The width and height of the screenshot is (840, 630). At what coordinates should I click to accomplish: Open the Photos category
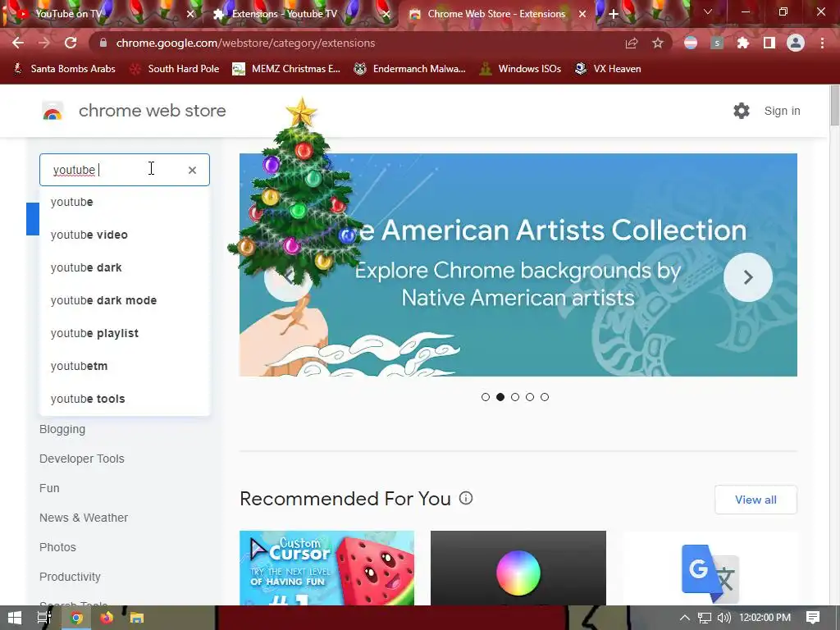(57, 547)
